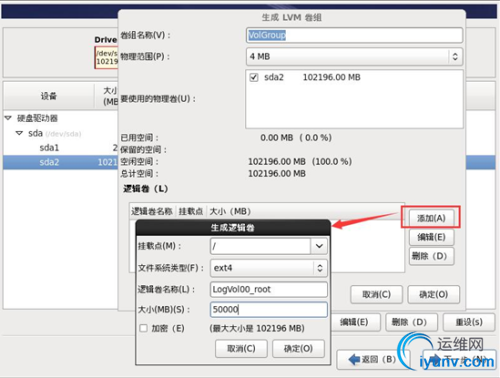Viewport: 500px width, 378px height.
Task: Enable the 加密(E) encrypt checkbox
Action: pos(144,328)
